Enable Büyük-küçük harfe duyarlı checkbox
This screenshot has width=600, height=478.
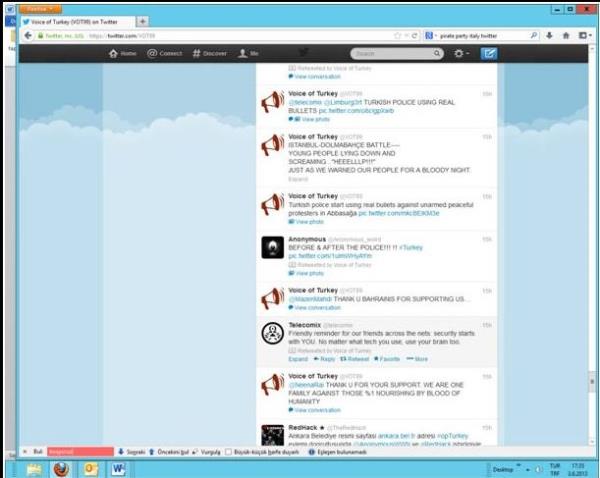coord(228,452)
